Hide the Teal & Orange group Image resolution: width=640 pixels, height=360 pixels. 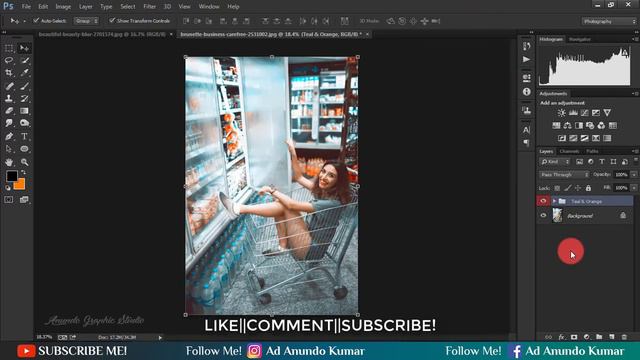[543, 201]
